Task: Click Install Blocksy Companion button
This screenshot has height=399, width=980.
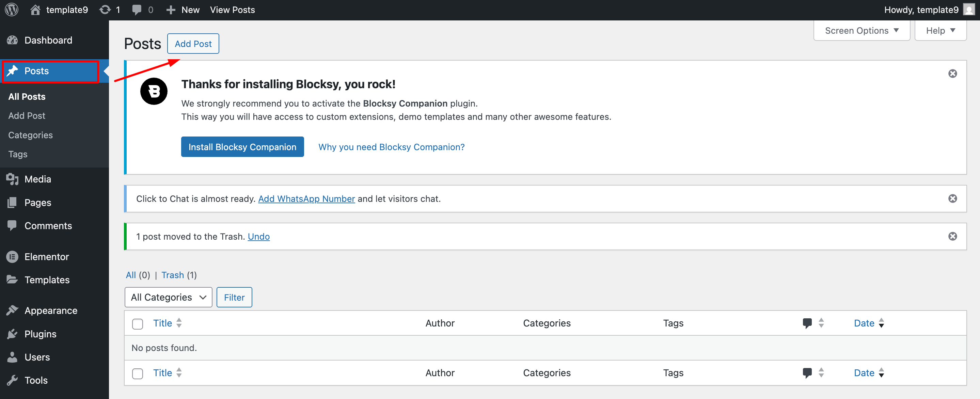Action: (242, 147)
